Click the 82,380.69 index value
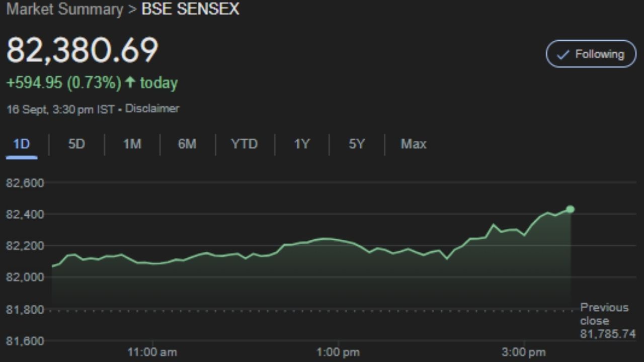The width and height of the screenshot is (644, 362). [x=82, y=50]
